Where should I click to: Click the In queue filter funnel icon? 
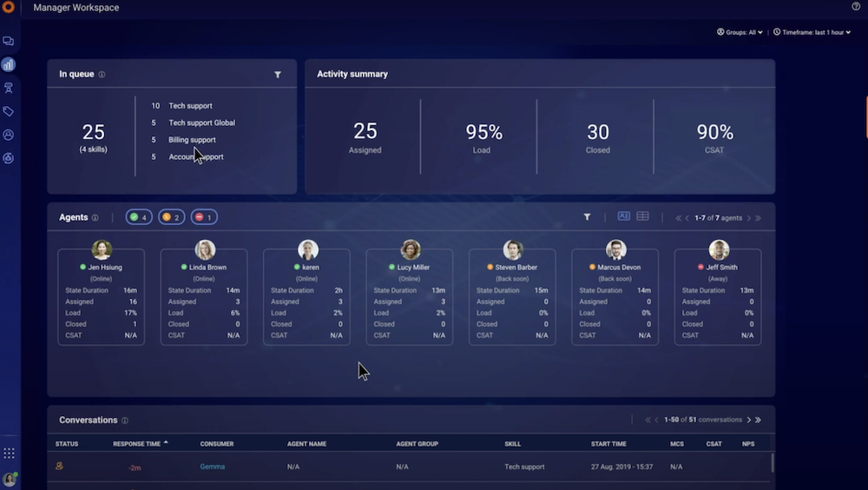(x=278, y=75)
